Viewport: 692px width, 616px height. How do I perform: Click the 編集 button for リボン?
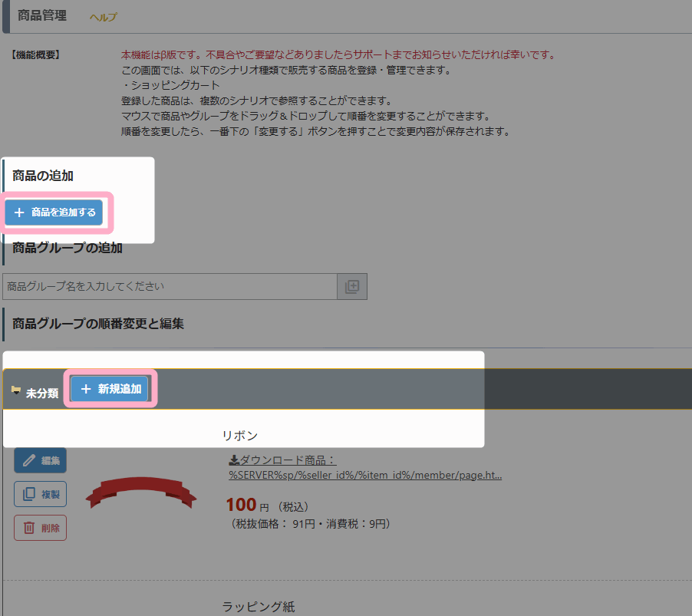40,460
